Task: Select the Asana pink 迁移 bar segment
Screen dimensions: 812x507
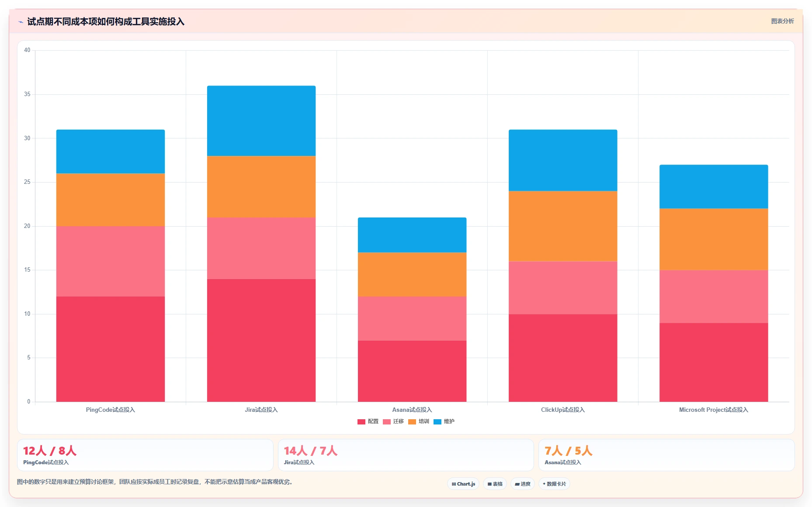Action: tap(412, 318)
